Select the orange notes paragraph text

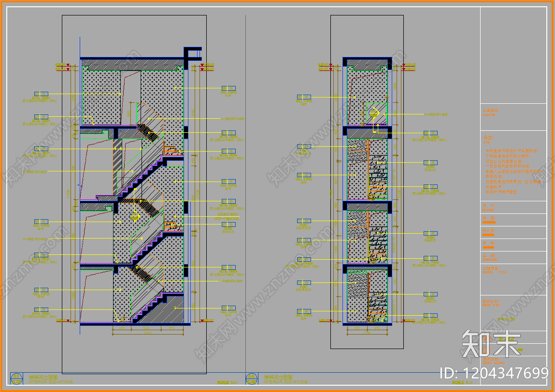[512, 171]
